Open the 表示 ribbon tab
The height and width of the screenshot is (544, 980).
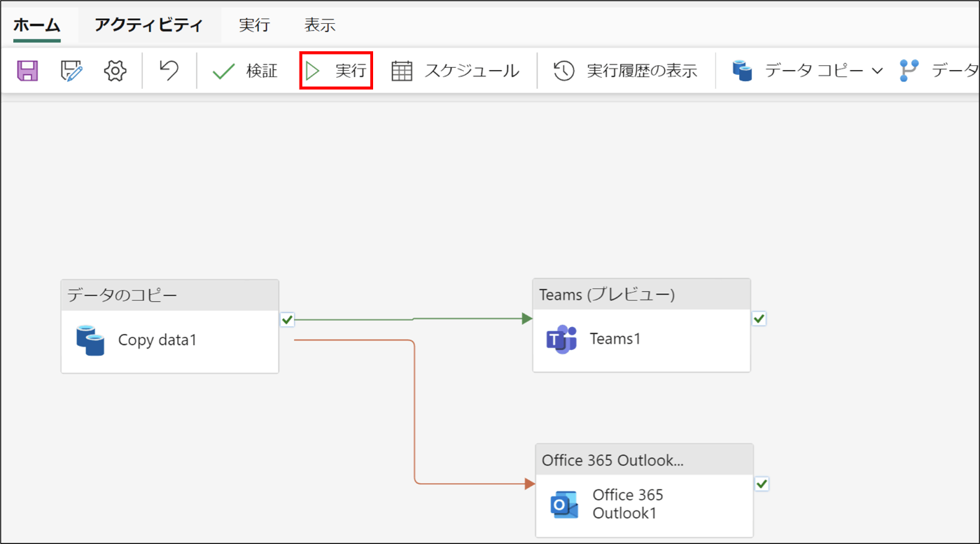coord(320,25)
